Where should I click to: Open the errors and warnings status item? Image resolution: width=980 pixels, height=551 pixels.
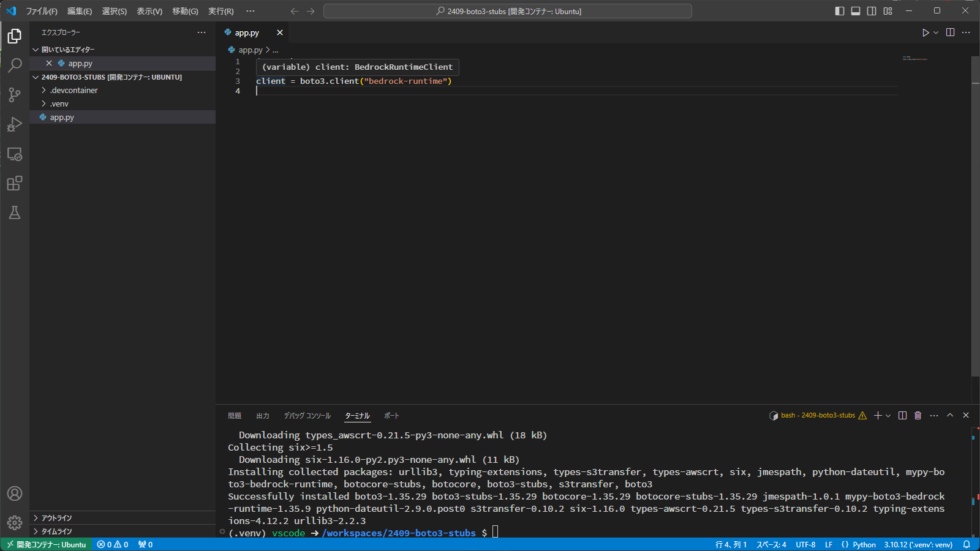113,544
